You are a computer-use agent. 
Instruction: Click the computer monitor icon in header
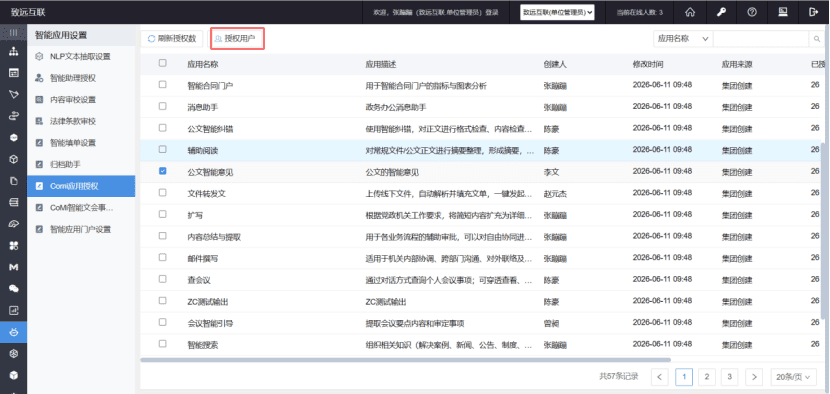(x=783, y=12)
